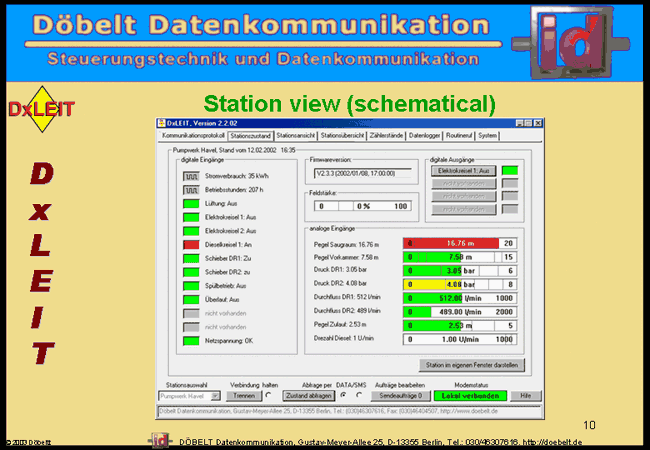Open the System tab
Image resolution: width=650 pixels, height=450 pixels.
click(487, 135)
